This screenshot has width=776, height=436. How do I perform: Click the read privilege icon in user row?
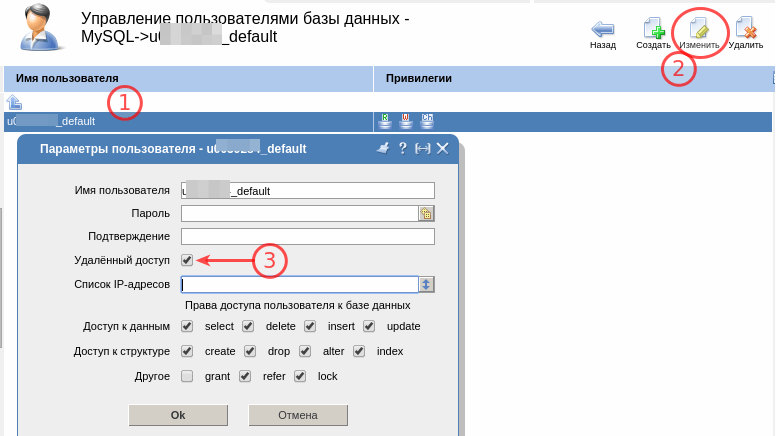[x=385, y=121]
